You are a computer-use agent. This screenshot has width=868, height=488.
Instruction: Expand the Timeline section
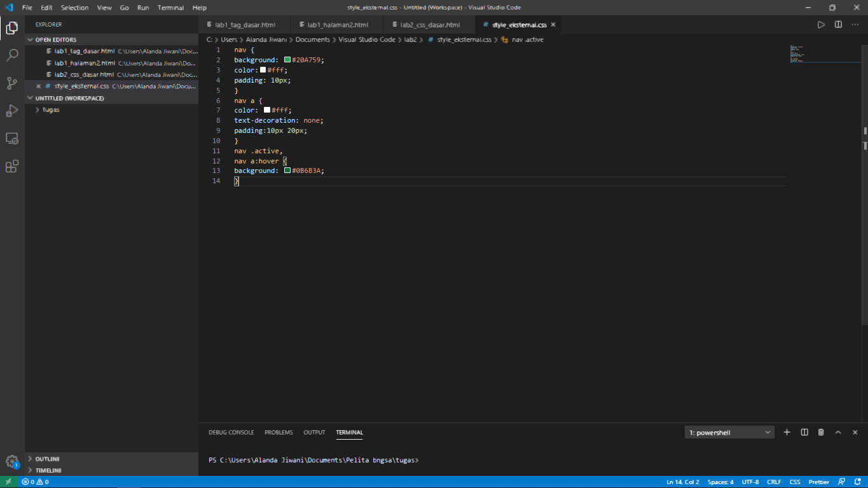[x=112, y=470]
